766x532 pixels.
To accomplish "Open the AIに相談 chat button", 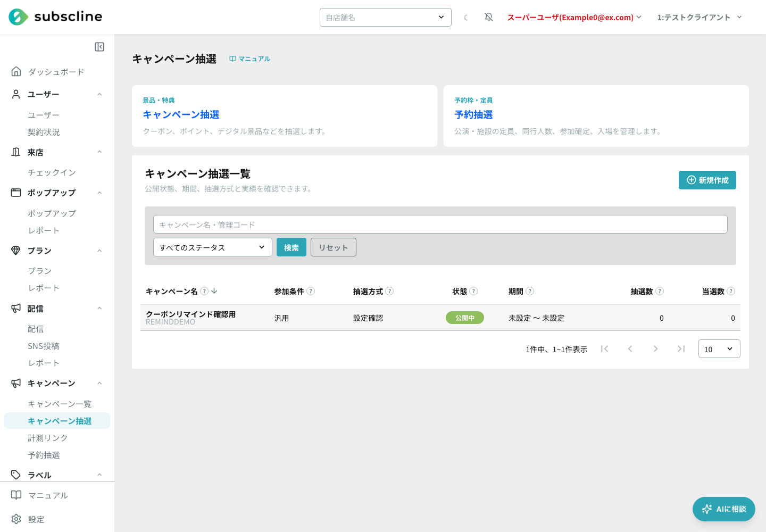I will tap(724, 509).
